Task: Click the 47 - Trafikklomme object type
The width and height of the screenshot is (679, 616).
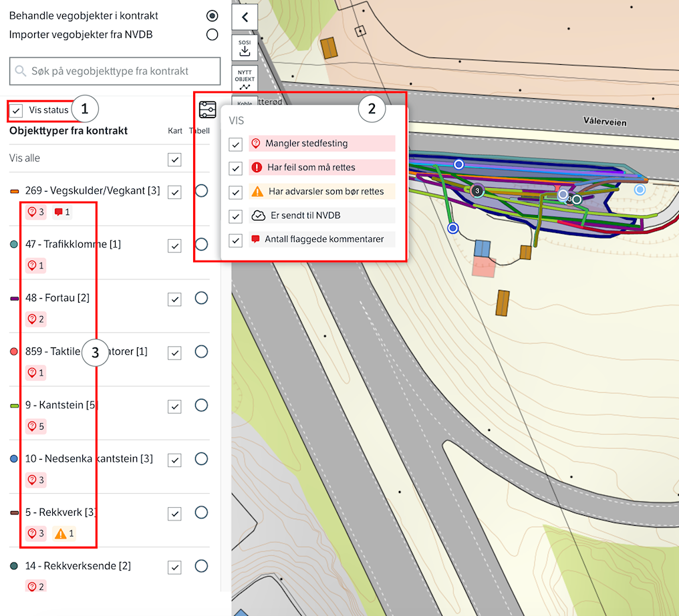Action: click(72, 245)
